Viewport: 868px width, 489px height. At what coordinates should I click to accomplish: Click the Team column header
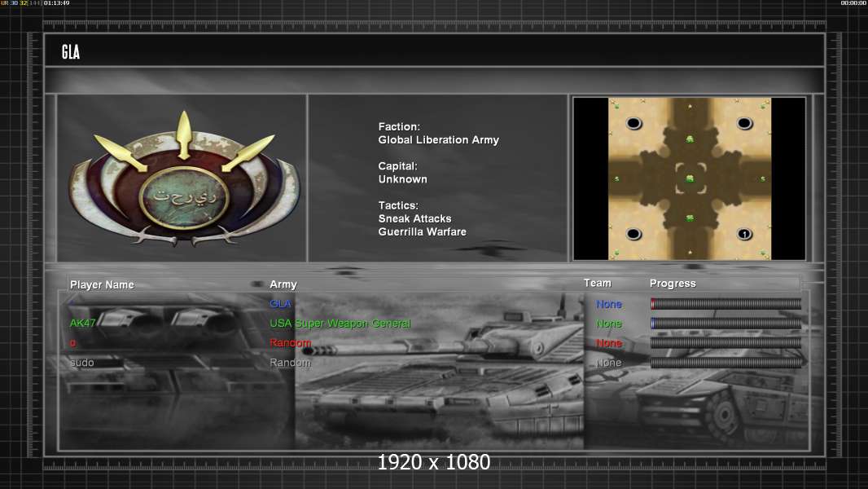point(597,283)
